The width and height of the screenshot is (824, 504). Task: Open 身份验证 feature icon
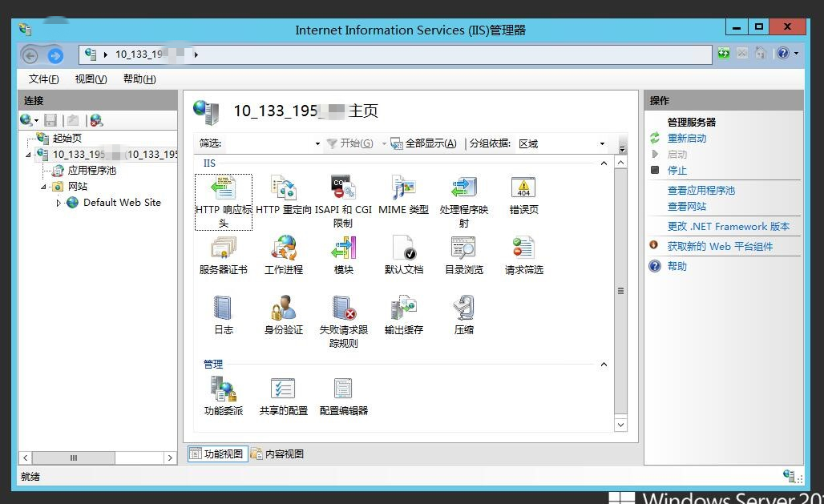pyautogui.click(x=283, y=316)
